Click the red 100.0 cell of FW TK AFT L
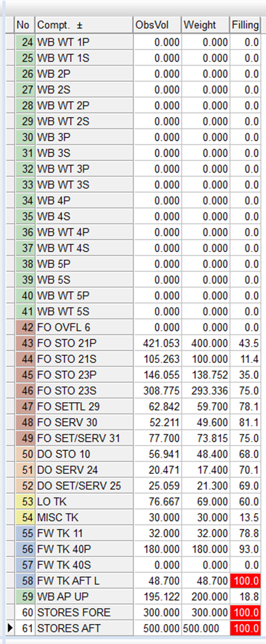The width and height of the screenshot is (266, 644). pos(245,581)
